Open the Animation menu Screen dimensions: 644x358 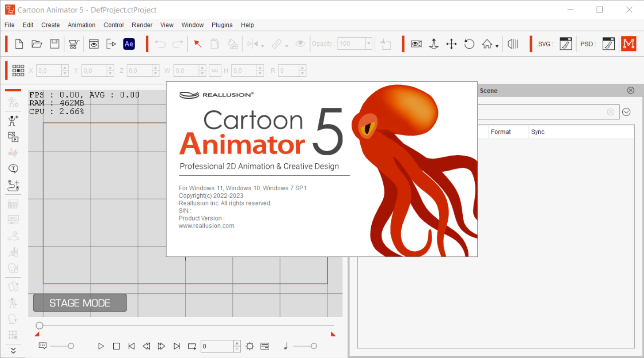pyautogui.click(x=82, y=25)
